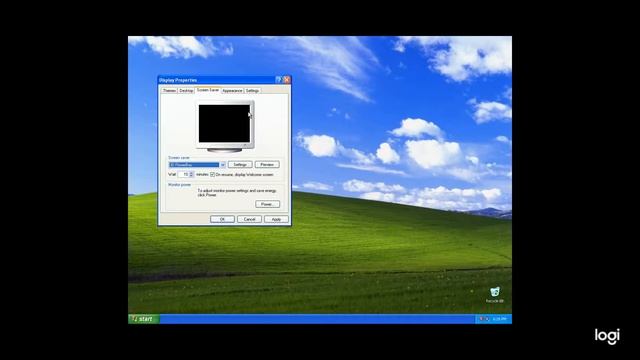640x360 pixels.
Task: Click the Logi logo in the corner
Action: point(607,336)
